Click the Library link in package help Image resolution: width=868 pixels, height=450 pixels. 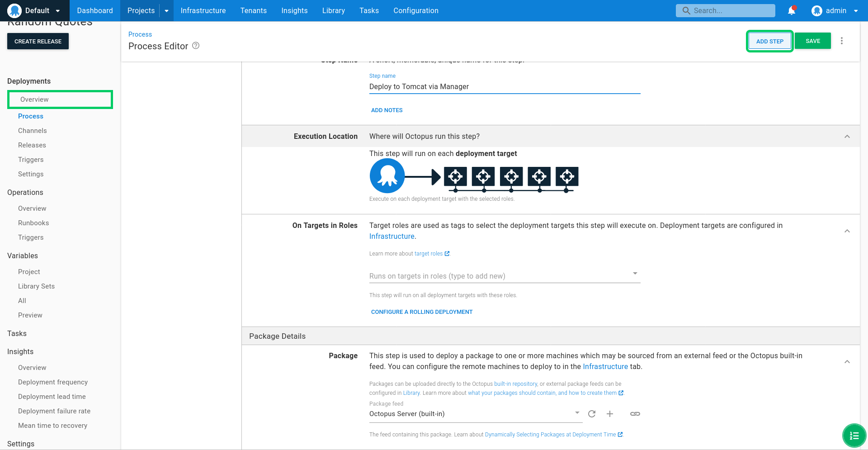(x=411, y=393)
